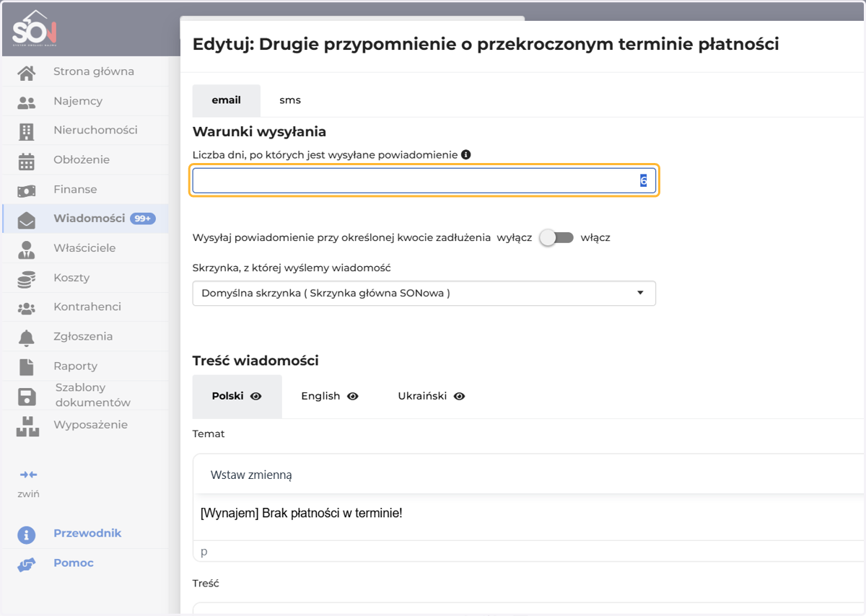Go to Raporty section
The image size is (866, 616).
(75, 366)
